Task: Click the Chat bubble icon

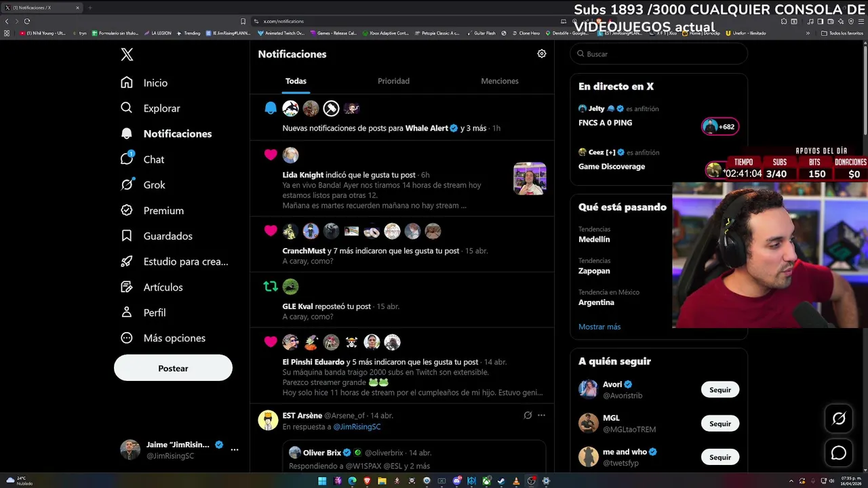Action: tap(127, 159)
